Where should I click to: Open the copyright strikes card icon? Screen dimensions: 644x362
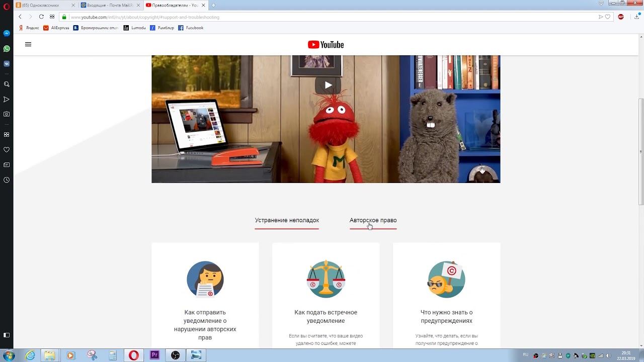click(447, 279)
